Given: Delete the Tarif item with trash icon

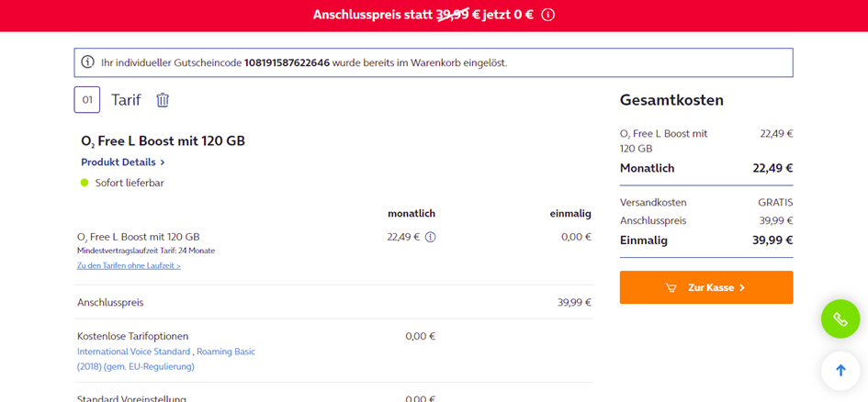Looking at the screenshot, I should (163, 100).
